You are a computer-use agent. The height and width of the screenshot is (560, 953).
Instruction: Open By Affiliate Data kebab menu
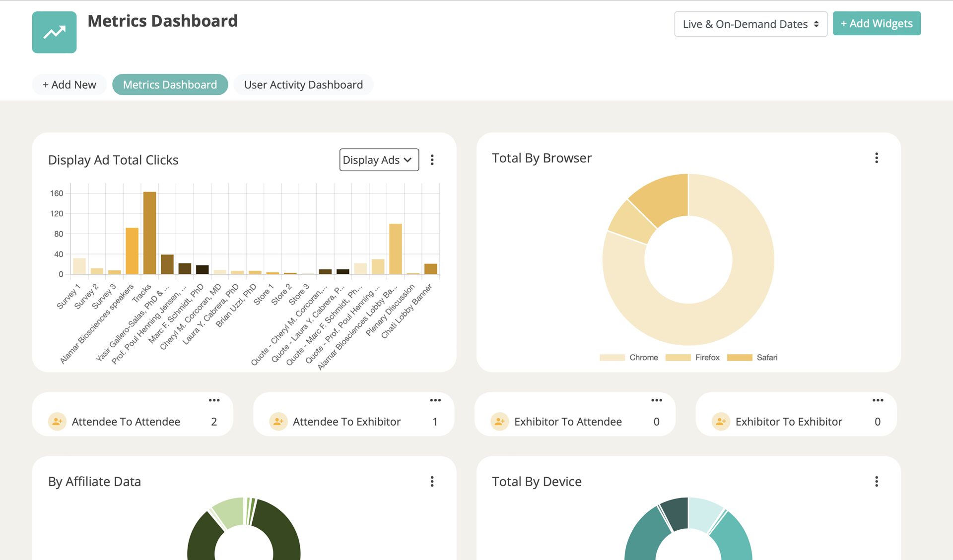point(432,482)
